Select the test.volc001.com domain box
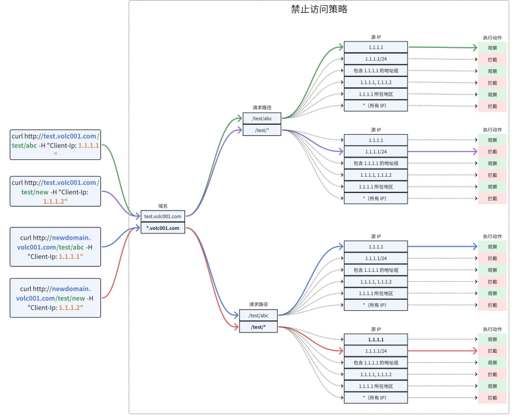519x420 pixels. pos(163,216)
